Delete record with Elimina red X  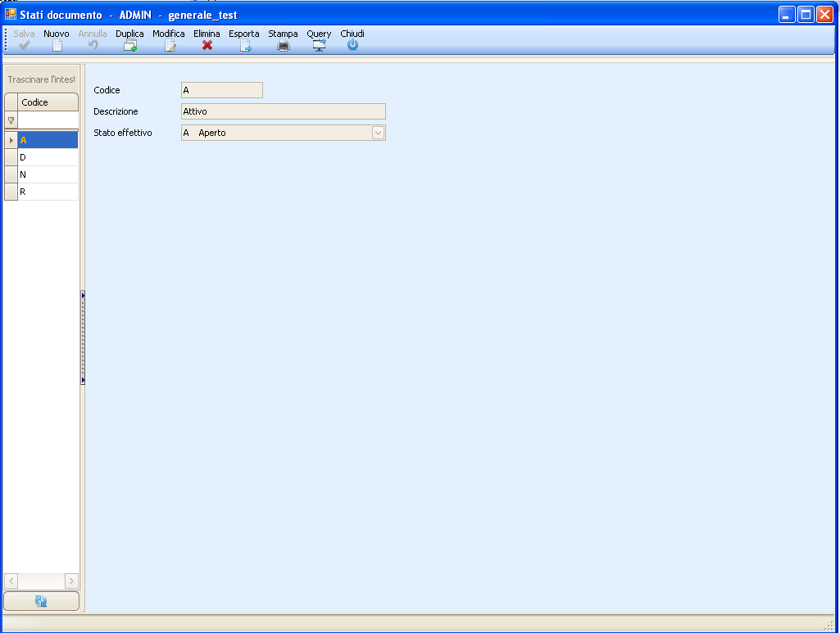[x=207, y=46]
